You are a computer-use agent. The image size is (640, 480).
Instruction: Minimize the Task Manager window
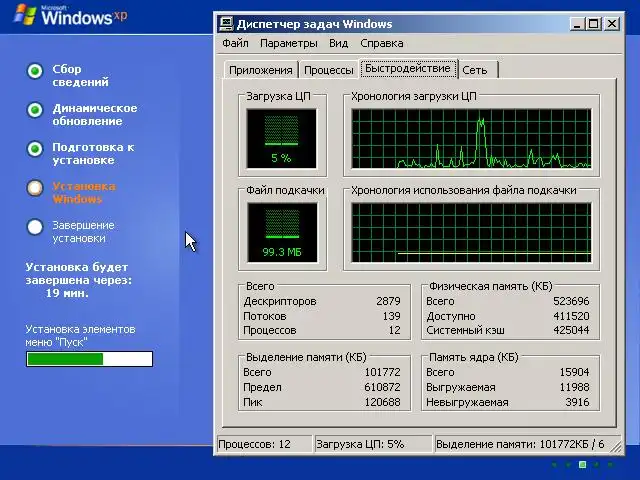click(577, 24)
